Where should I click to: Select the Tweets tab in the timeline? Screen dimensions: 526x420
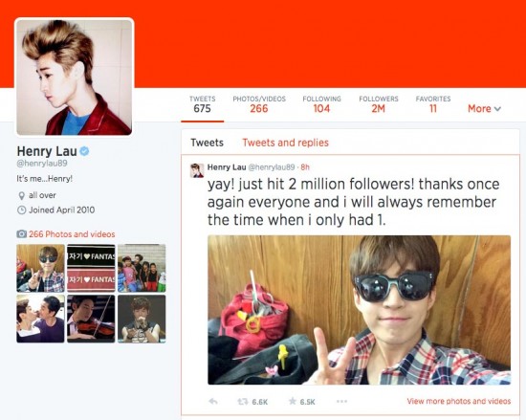(x=207, y=143)
